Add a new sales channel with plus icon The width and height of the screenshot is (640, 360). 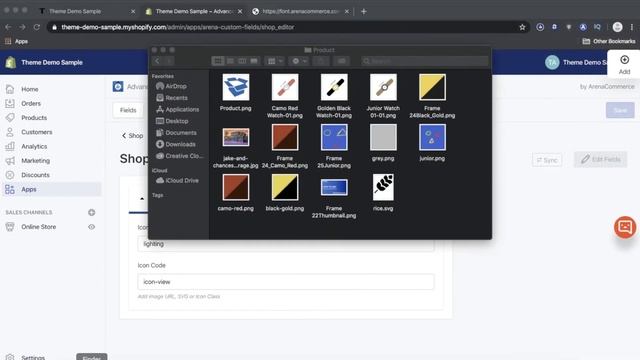tap(91, 212)
